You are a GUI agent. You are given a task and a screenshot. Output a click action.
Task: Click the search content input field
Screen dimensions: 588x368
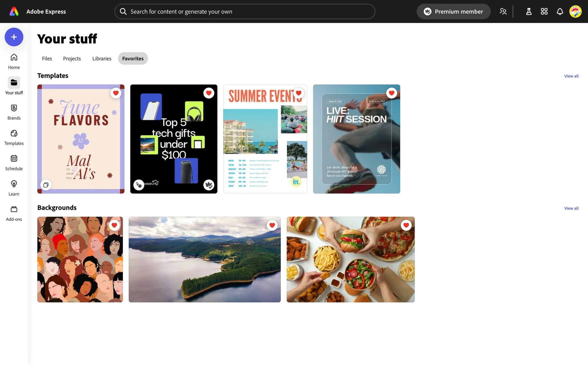pyautogui.click(x=245, y=12)
